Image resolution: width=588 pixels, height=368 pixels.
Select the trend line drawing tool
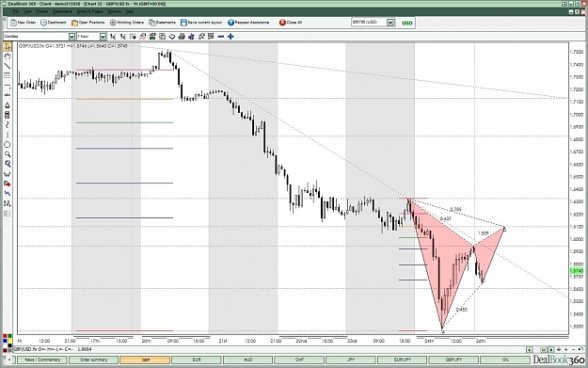8,66
